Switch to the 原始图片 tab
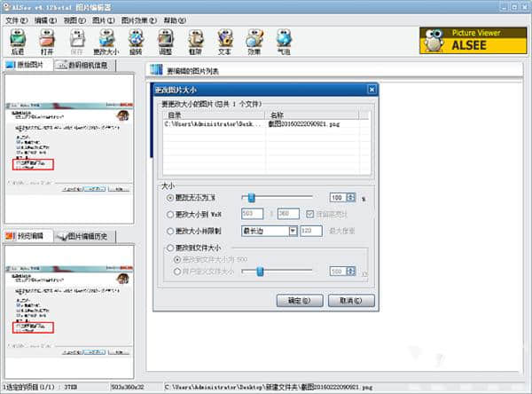 click(28, 65)
